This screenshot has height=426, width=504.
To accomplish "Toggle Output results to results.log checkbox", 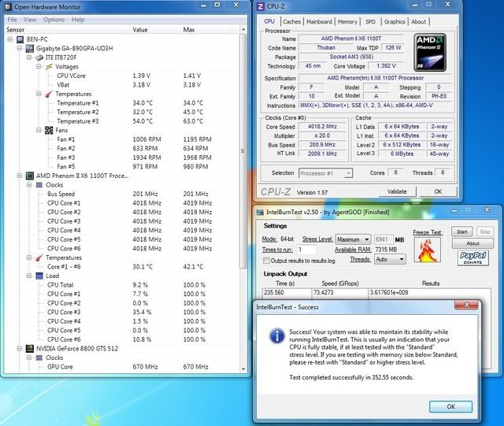I will 266,261.
